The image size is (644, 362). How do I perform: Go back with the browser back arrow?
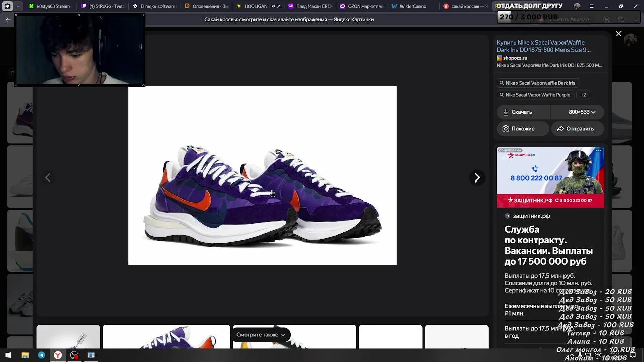click(8, 19)
